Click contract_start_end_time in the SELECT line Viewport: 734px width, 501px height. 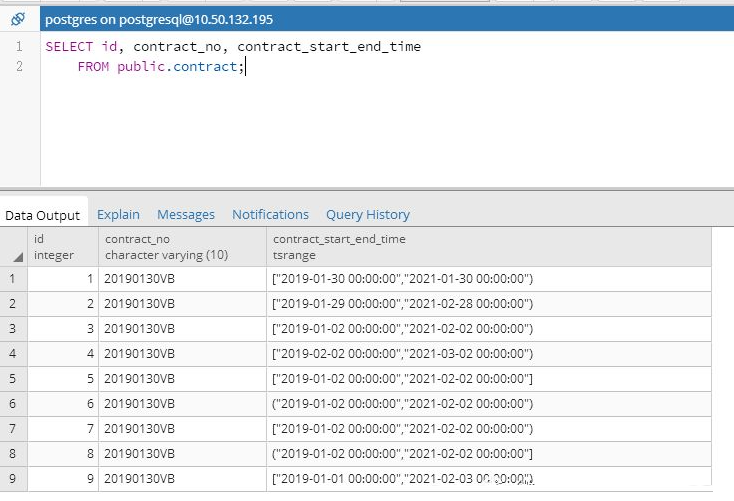(329, 47)
